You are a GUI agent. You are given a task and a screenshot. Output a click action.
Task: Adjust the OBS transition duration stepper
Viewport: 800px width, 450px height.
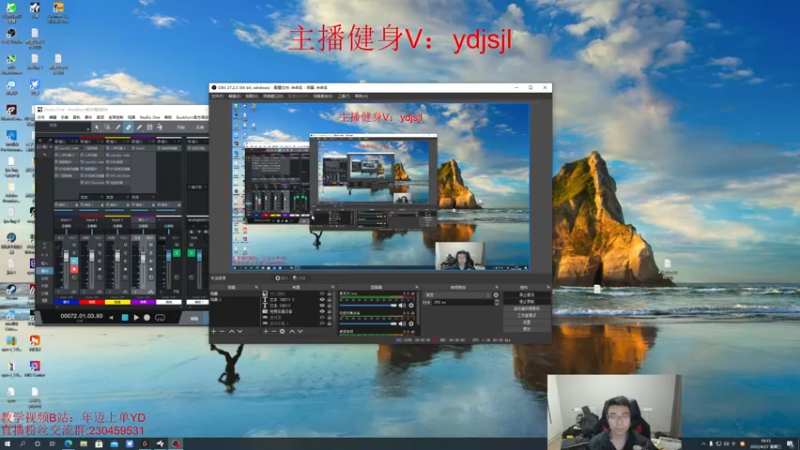click(x=497, y=302)
